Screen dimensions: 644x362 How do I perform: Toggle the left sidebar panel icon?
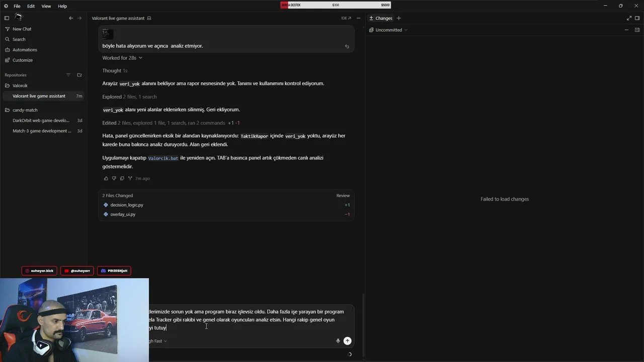pos(7,18)
